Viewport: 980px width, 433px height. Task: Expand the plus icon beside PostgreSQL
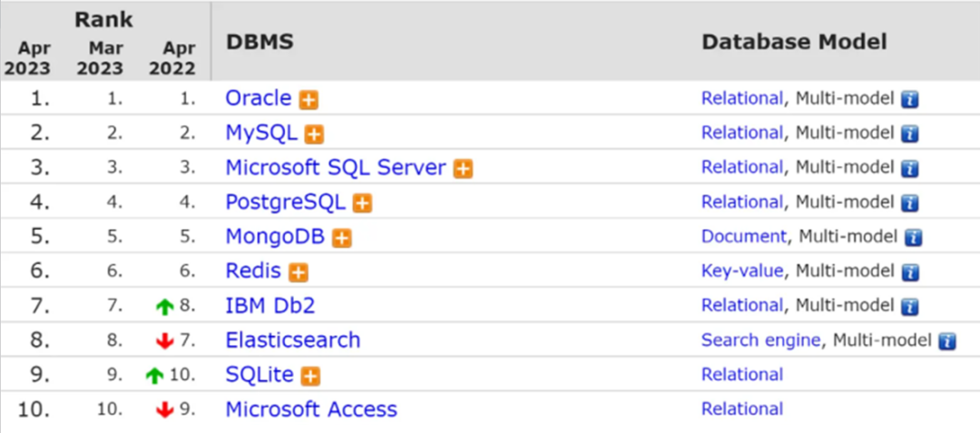tap(362, 203)
